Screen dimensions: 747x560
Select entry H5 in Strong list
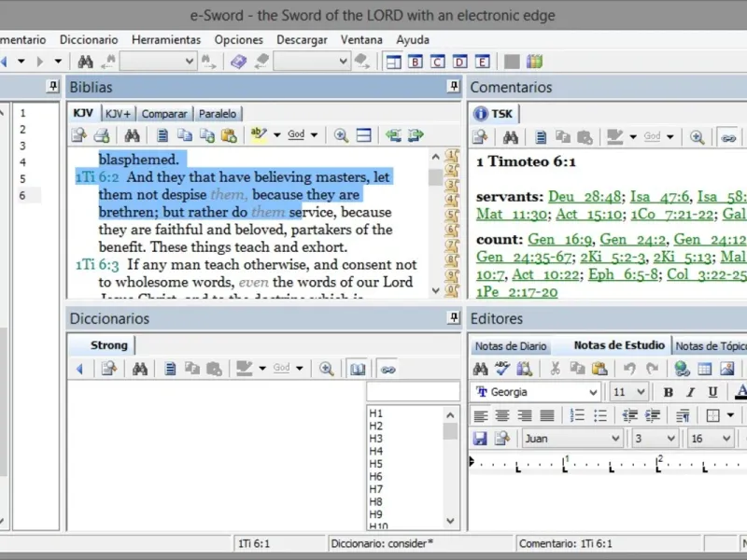pyautogui.click(x=376, y=464)
